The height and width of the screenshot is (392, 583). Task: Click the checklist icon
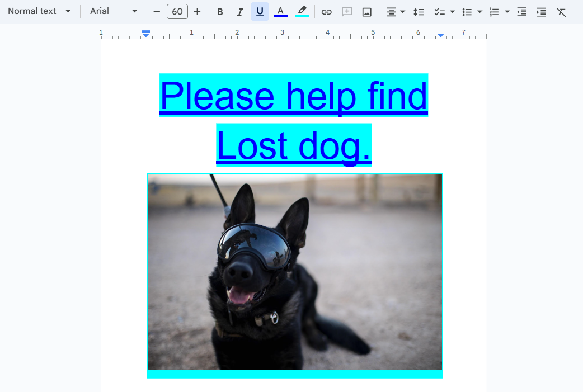pyautogui.click(x=439, y=12)
